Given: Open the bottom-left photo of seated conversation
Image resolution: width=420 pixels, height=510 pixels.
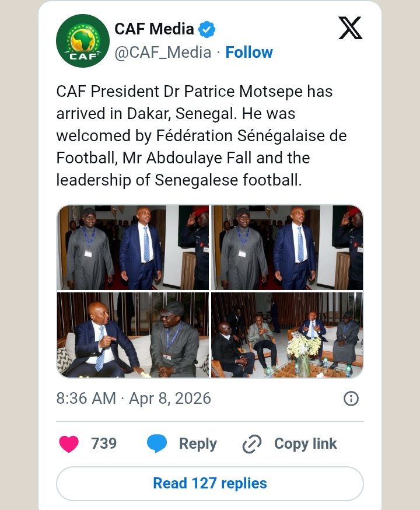Looking at the screenshot, I should [133, 335].
